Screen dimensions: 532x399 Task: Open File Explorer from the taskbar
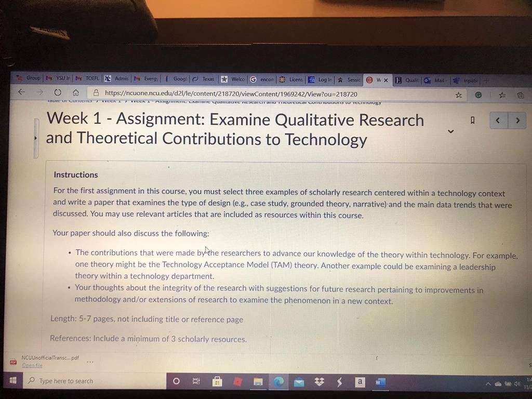258,382
